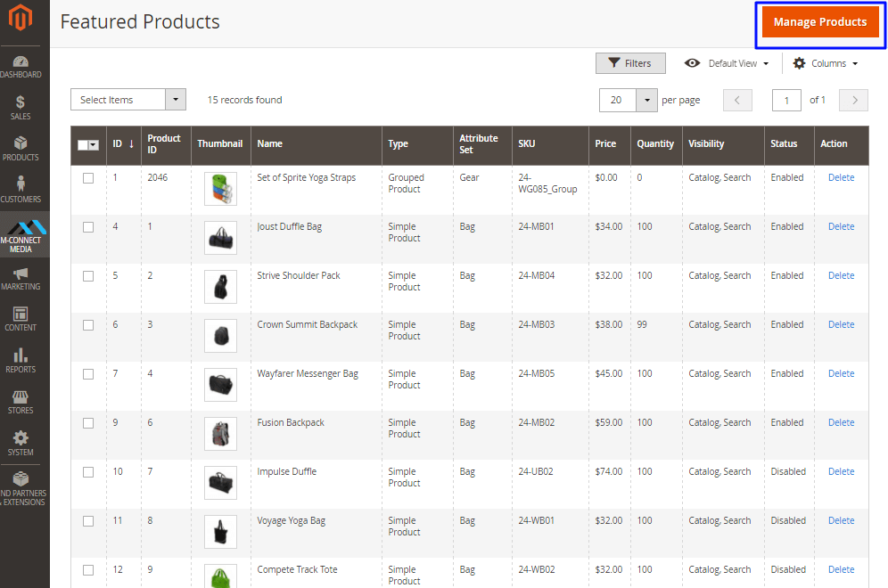
Task: Open the per page count dropdown
Action: click(646, 101)
